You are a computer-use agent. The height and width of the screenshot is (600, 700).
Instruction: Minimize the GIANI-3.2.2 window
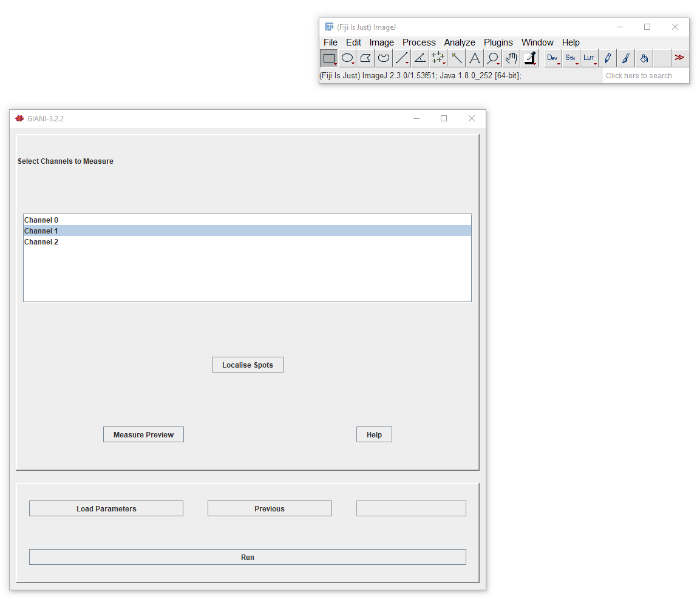416,118
